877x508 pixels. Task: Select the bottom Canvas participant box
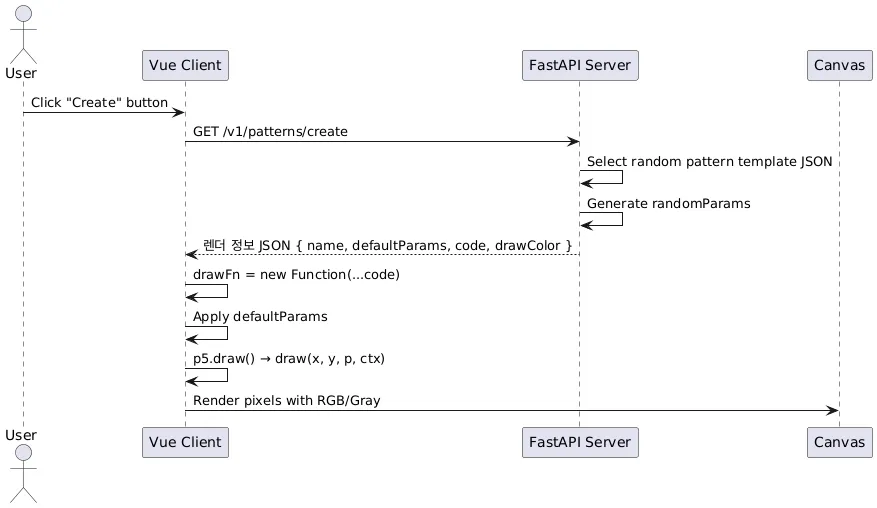(840, 443)
